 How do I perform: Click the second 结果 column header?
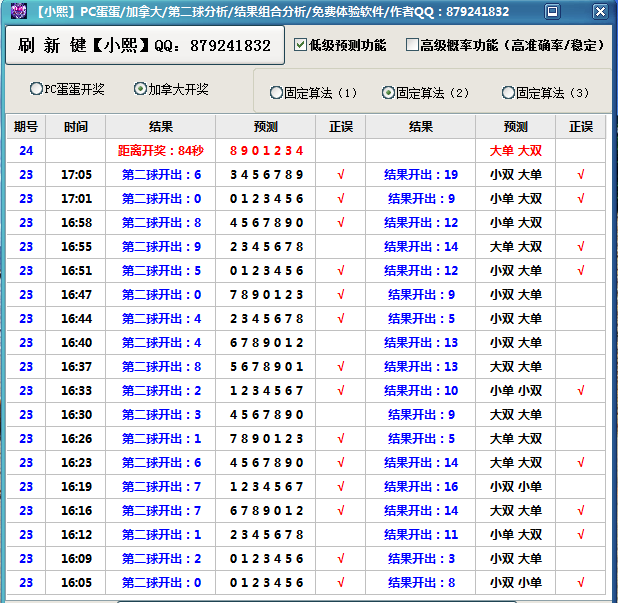coord(421,127)
